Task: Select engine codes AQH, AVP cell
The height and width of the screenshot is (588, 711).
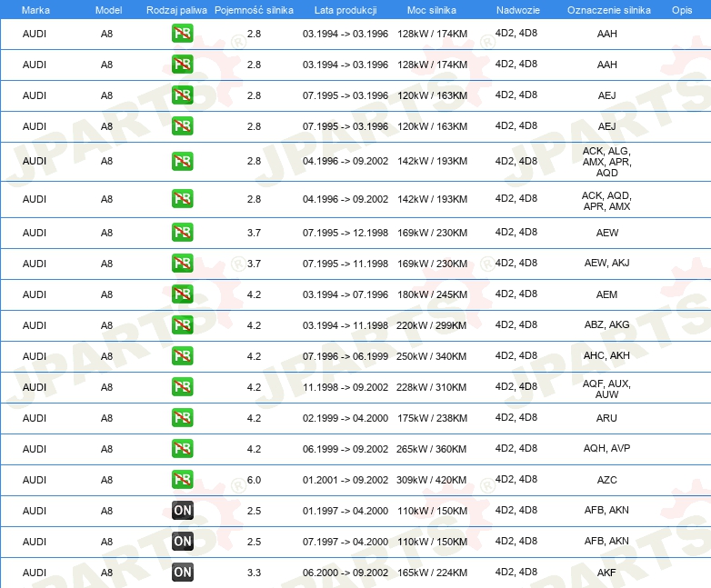Action: (606, 448)
